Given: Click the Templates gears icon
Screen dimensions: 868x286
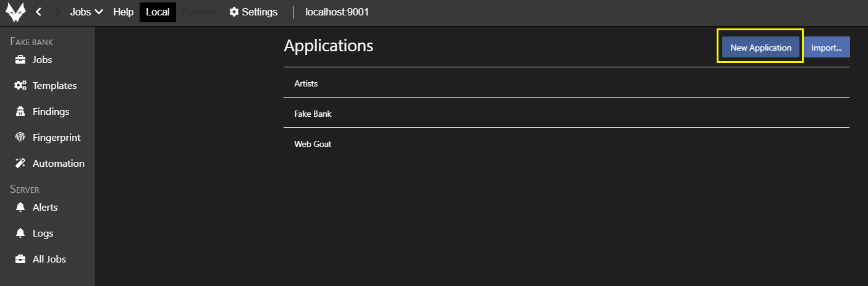Looking at the screenshot, I should 20,86.
